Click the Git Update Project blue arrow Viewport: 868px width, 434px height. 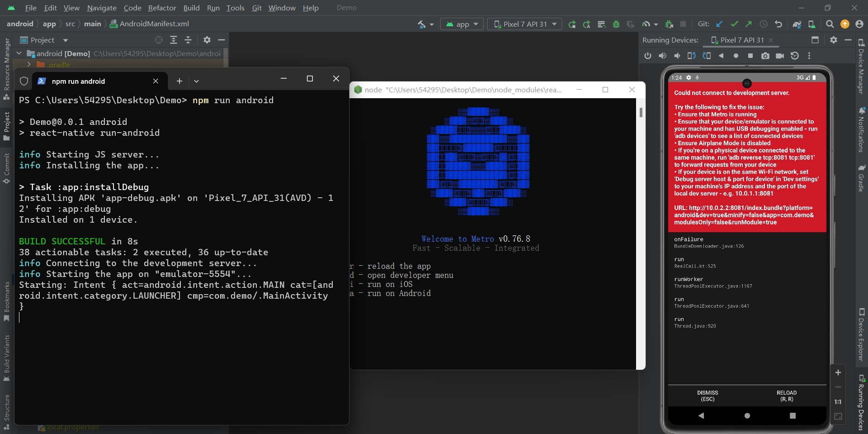(719, 24)
